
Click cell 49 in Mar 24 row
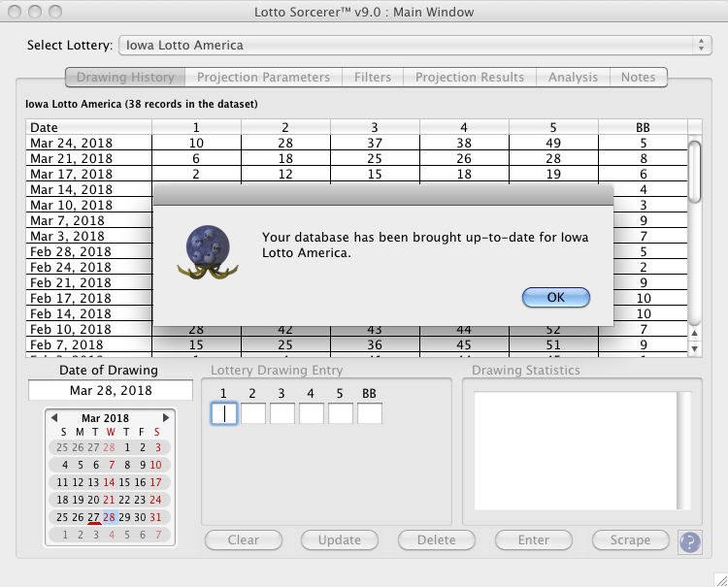553,143
